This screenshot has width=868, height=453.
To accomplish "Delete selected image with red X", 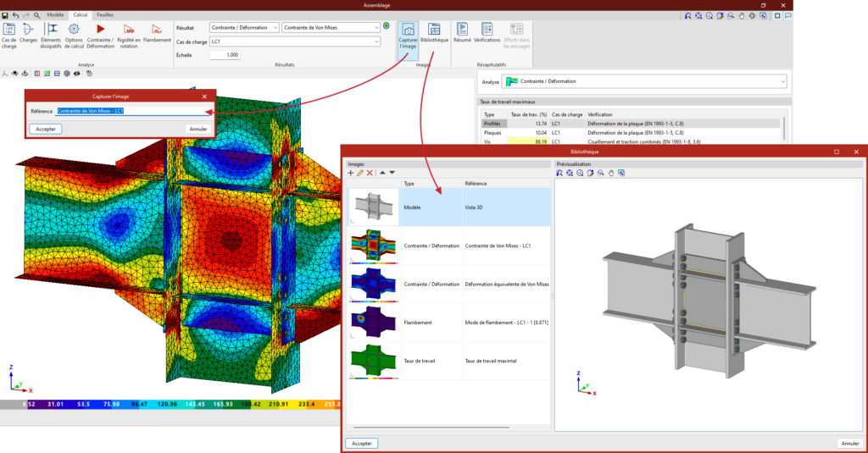I will coord(370,172).
